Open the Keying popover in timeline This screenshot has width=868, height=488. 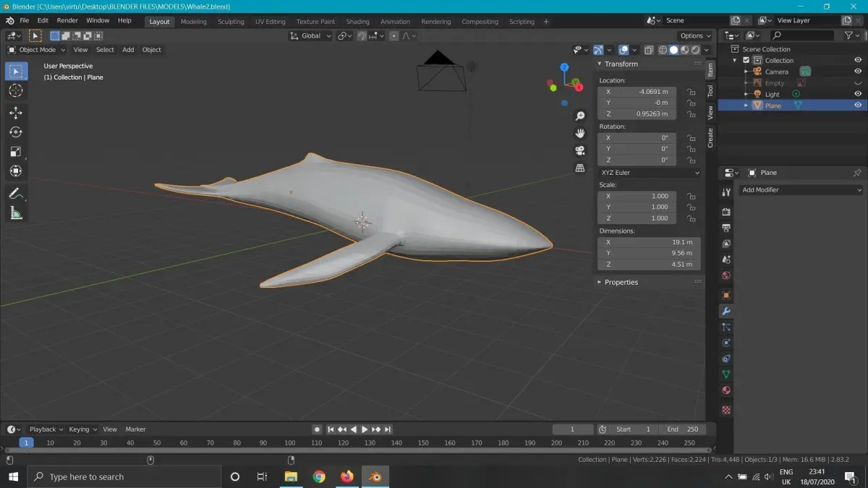point(82,429)
